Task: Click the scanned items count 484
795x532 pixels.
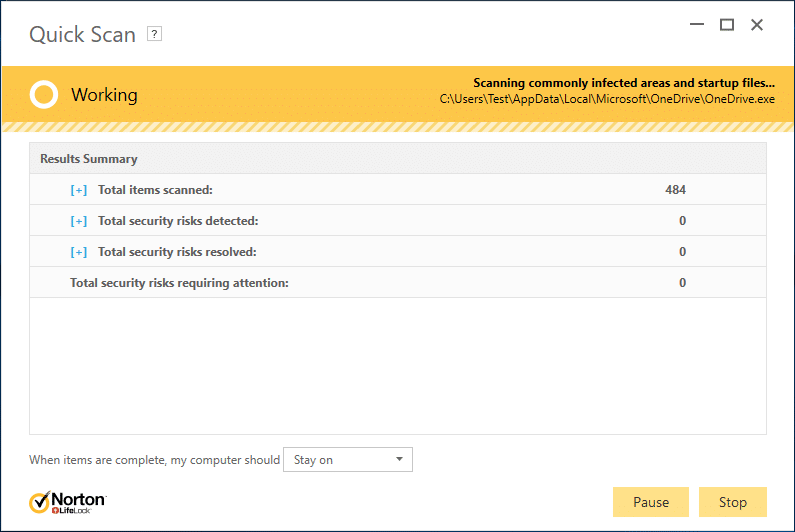Action: point(675,190)
